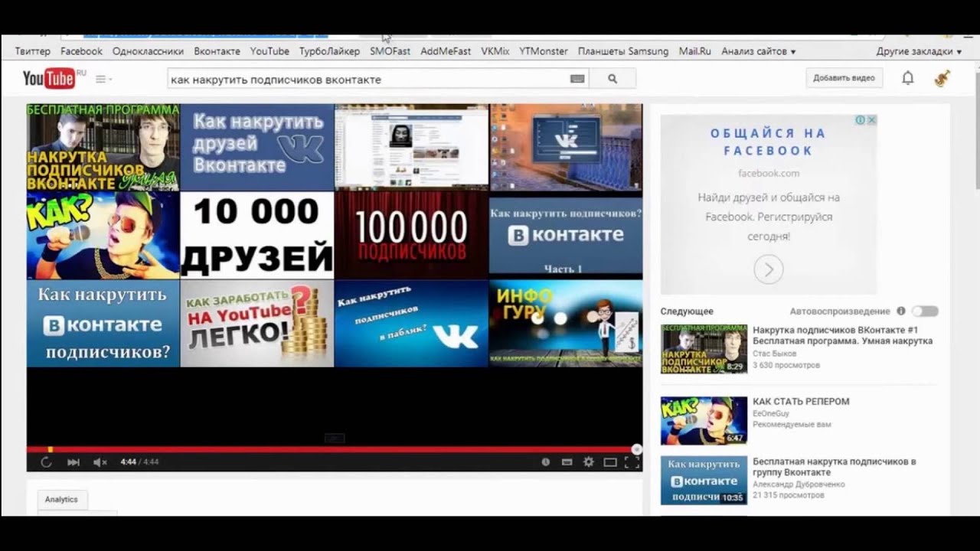Screen dimensions: 980x551
Task: Open the YouTube bookmark
Action: (x=269, y=51)
